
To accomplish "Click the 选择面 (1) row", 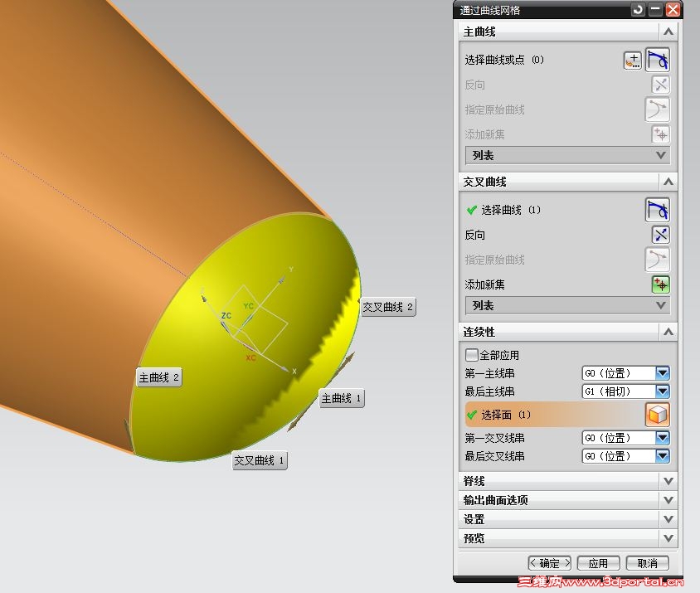I will tap(567, 415).
